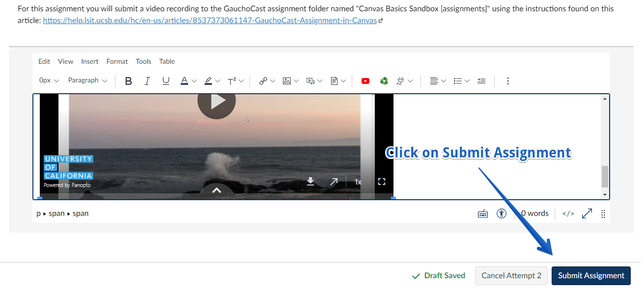This screenshot has height=290, width=644.
Task: Click the text alignment icon
Action: click(x=434, y=81)
